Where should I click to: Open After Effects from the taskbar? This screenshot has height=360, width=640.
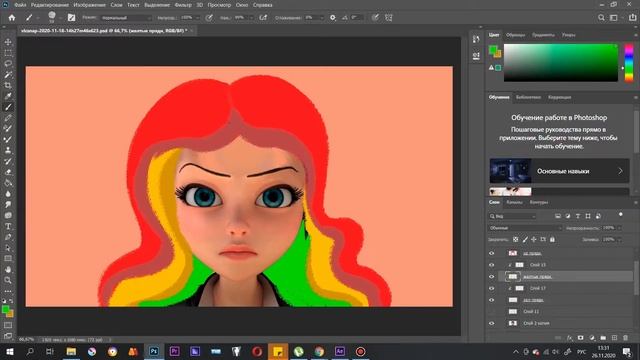[x=340, y=351]
